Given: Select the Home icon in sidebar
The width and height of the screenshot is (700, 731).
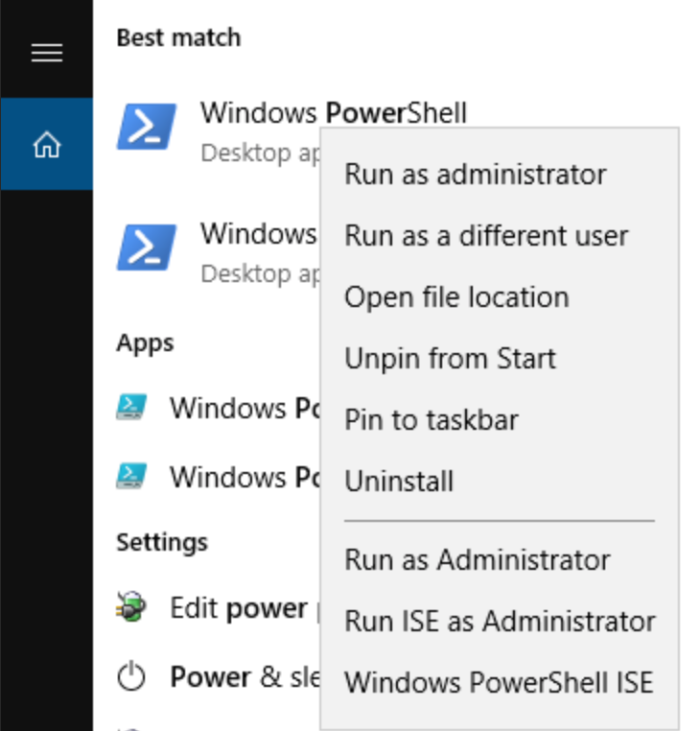Looking at the screenshot, I should click(x=47, y=145).
